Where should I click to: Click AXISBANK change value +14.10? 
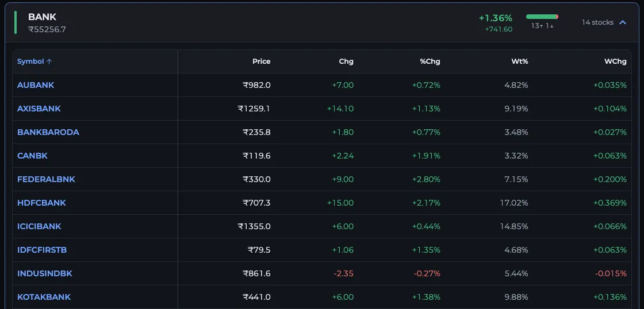point(340,109)
